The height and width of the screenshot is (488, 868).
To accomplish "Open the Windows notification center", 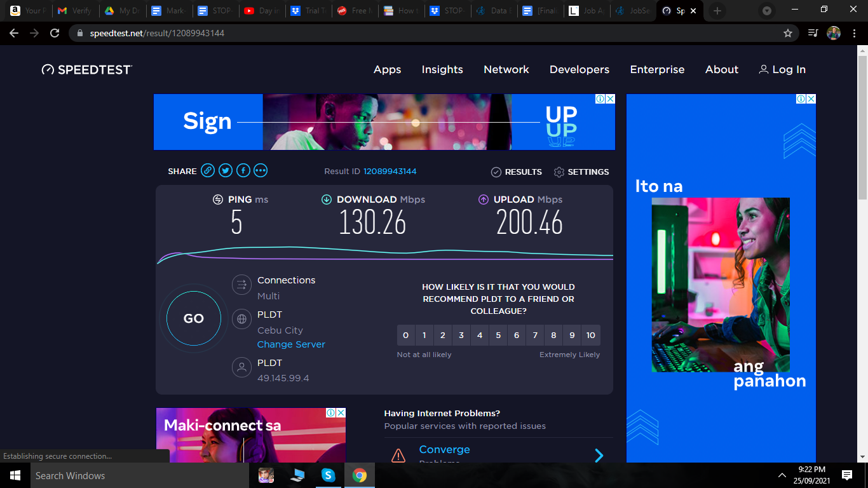I will 846,475.
